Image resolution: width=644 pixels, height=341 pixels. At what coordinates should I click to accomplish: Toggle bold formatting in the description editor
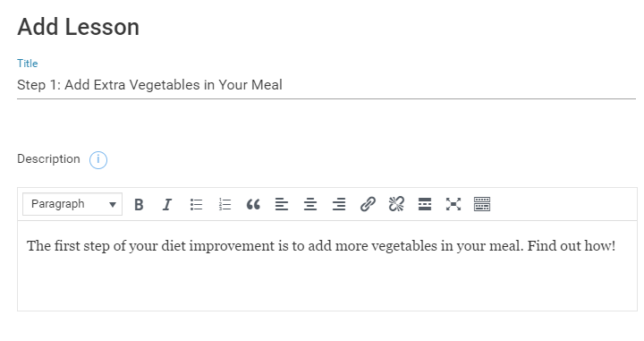[139, 204]
